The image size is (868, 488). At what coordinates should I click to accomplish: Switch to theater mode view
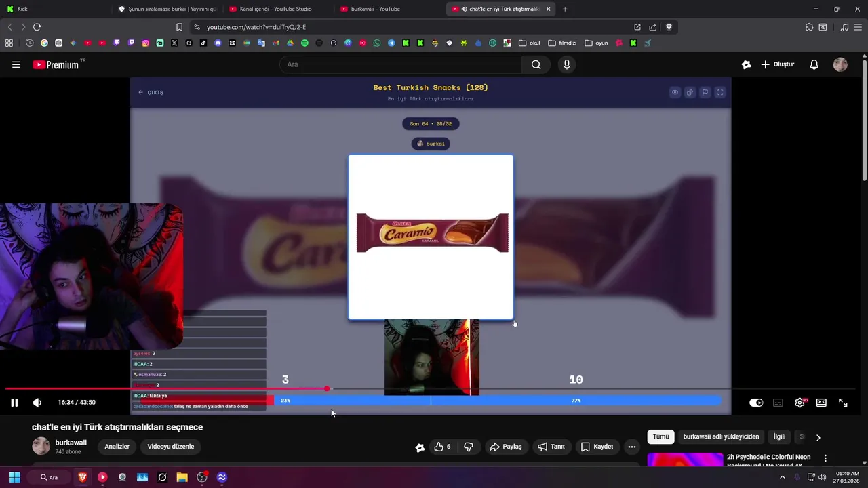pos(821,403)
